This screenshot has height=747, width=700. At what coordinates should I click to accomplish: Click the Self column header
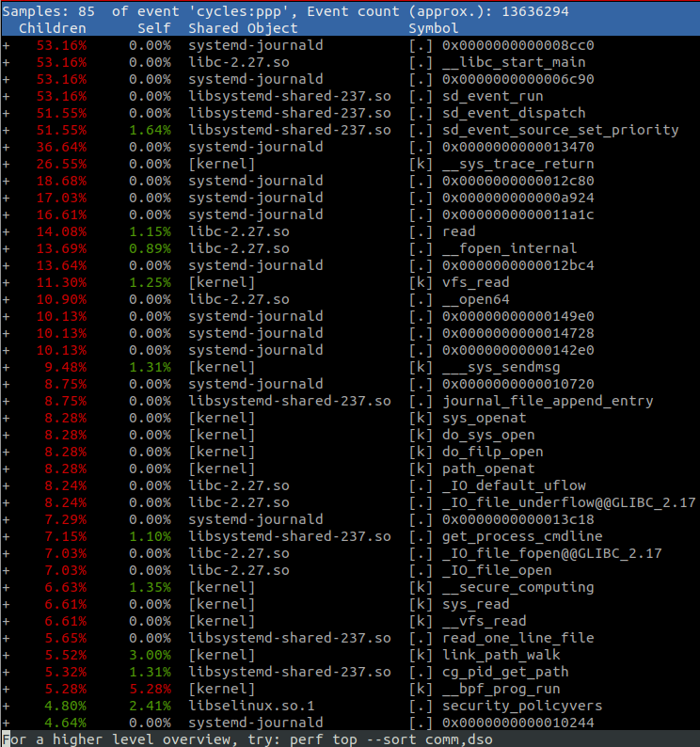(154, 28)
